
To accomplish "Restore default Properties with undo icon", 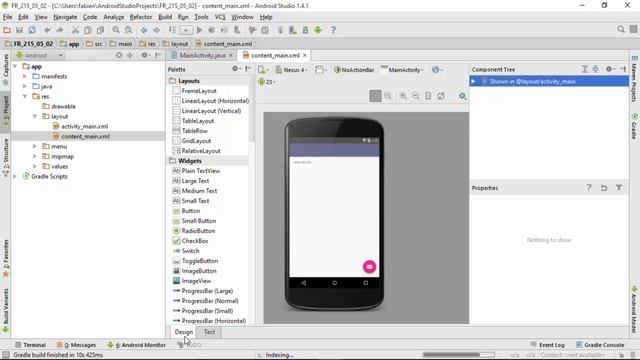I will point(604,188).
